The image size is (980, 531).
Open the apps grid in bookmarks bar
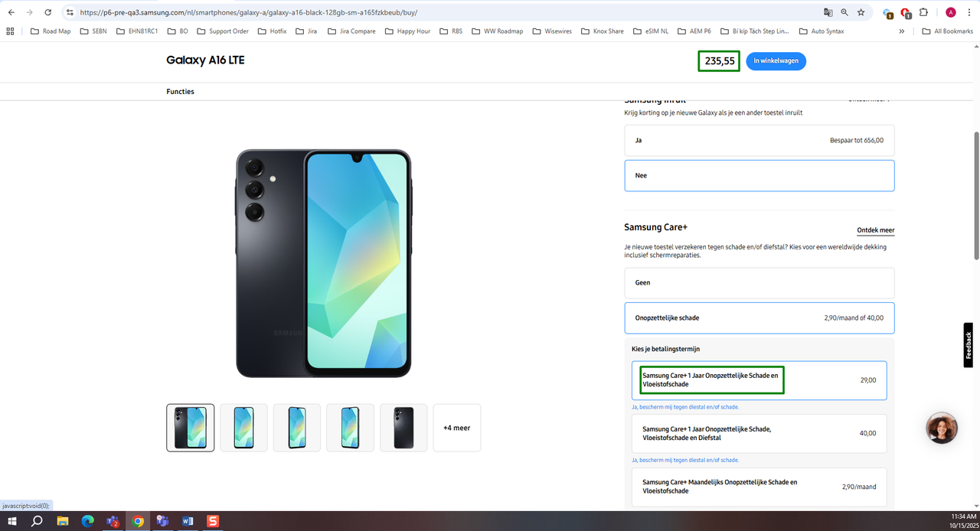tap(10, 31)
